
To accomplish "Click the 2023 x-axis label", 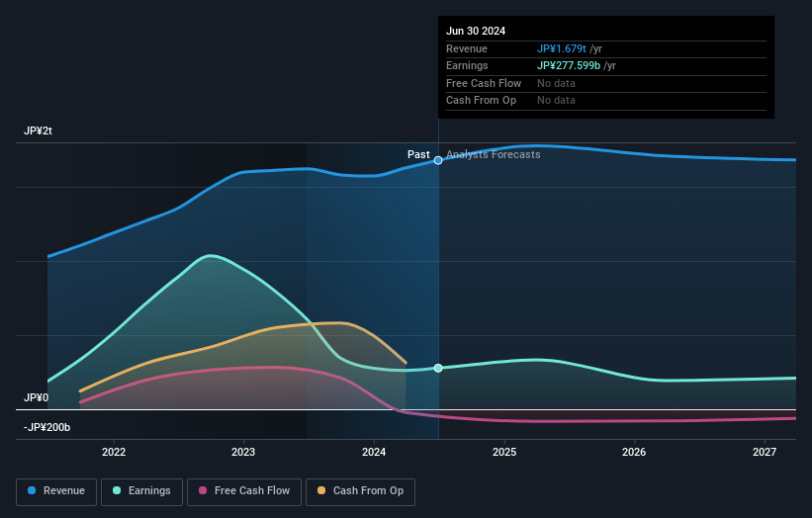I will 243,452.
